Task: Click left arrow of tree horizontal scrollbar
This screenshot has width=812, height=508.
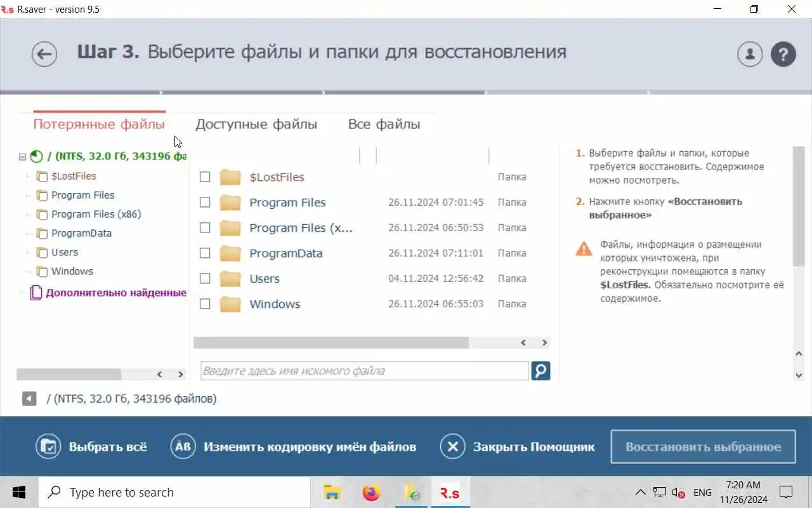Action: [x=159, y=375]
